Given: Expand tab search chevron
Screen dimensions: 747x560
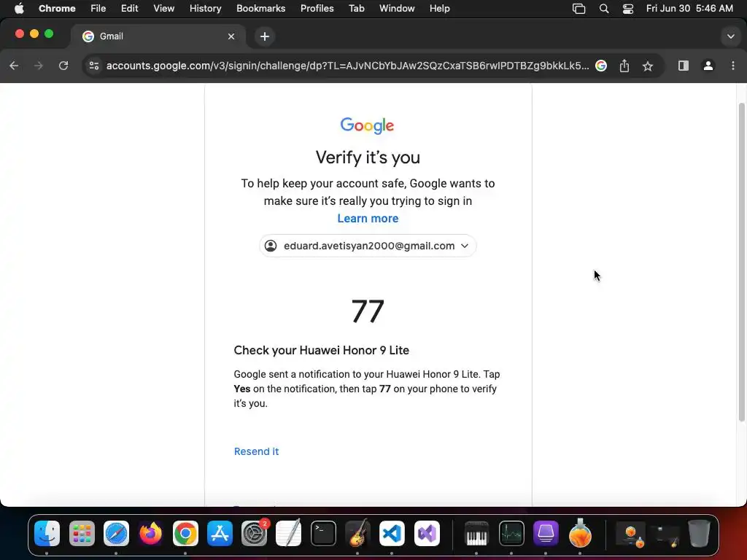Looking at the screenshot, I should tap(730, 36).
